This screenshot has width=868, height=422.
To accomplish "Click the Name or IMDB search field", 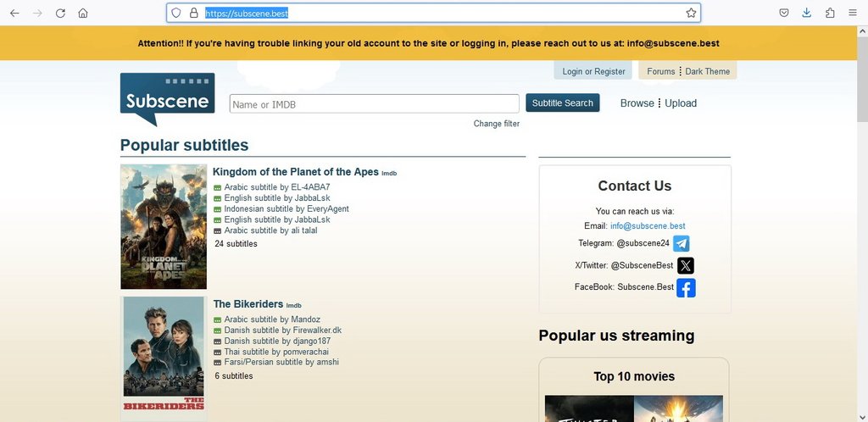I will click(374, 104).
